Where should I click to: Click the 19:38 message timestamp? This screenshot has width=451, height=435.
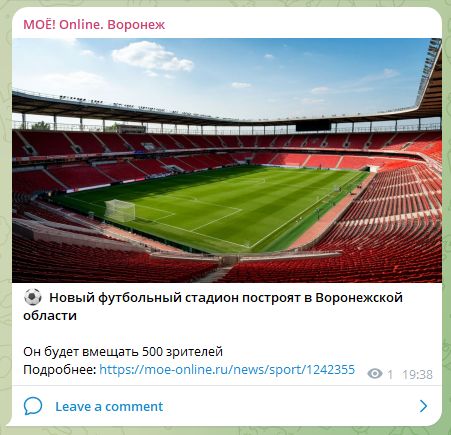coord(417,374)
